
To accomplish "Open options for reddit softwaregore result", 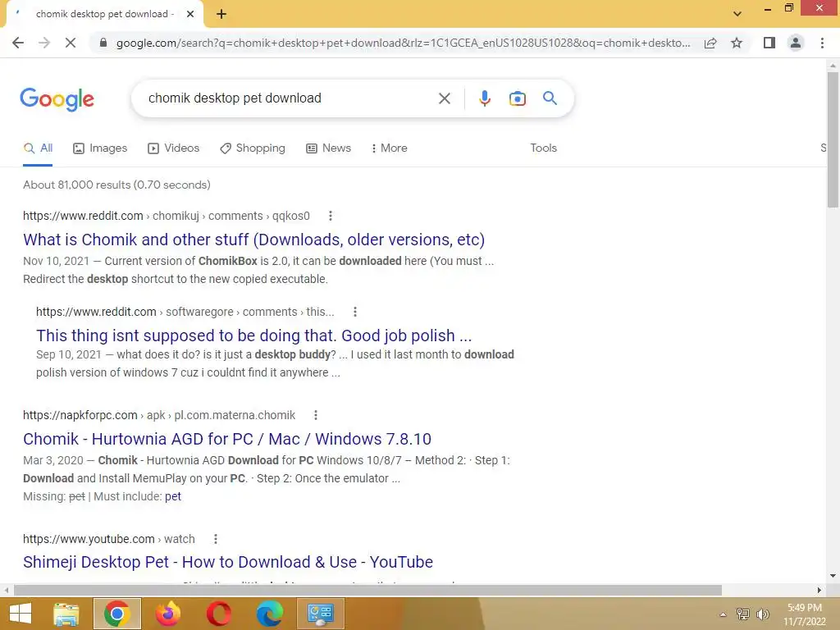I will click(x=354, y=312).
